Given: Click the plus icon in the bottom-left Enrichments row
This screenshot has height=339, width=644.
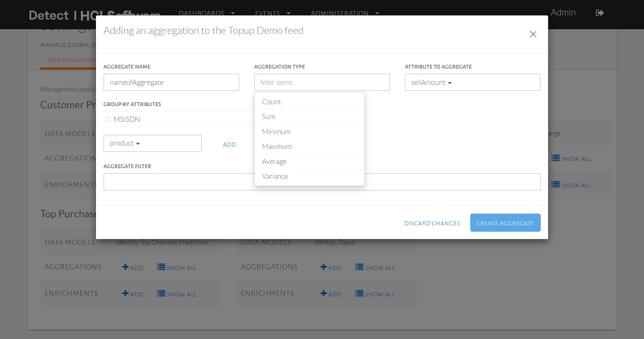Looking at the screenshot, I should pyautogui.click(x=125, y=293).
